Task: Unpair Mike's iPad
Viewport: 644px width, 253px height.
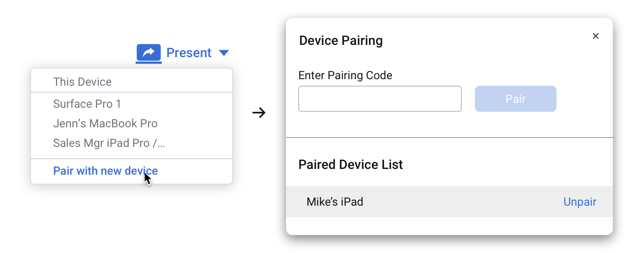Action: pos(579,202)
